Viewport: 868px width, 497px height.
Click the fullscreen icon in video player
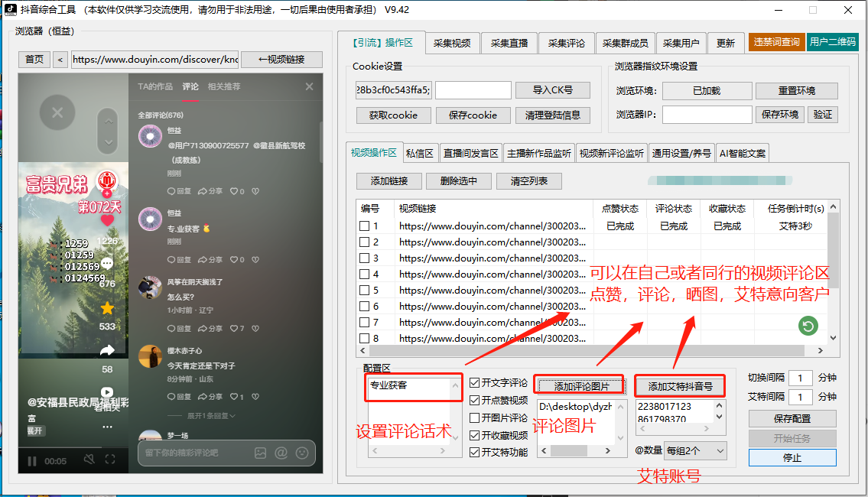(109, 459)
